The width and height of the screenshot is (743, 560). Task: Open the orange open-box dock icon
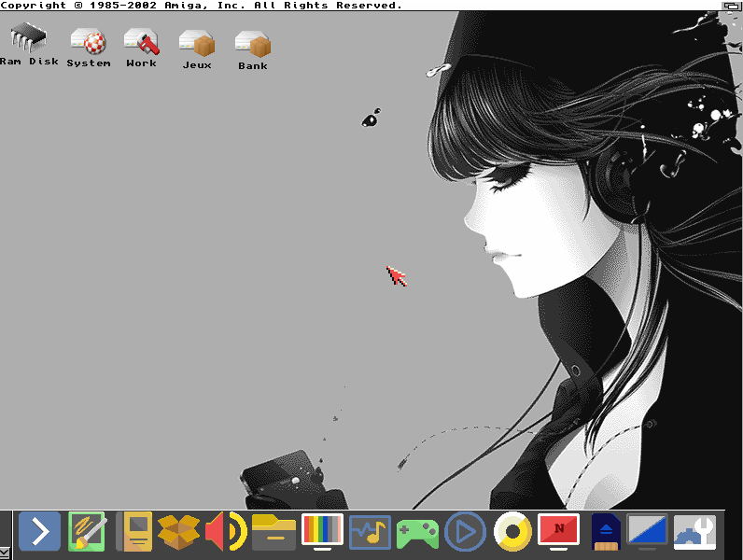178,531
